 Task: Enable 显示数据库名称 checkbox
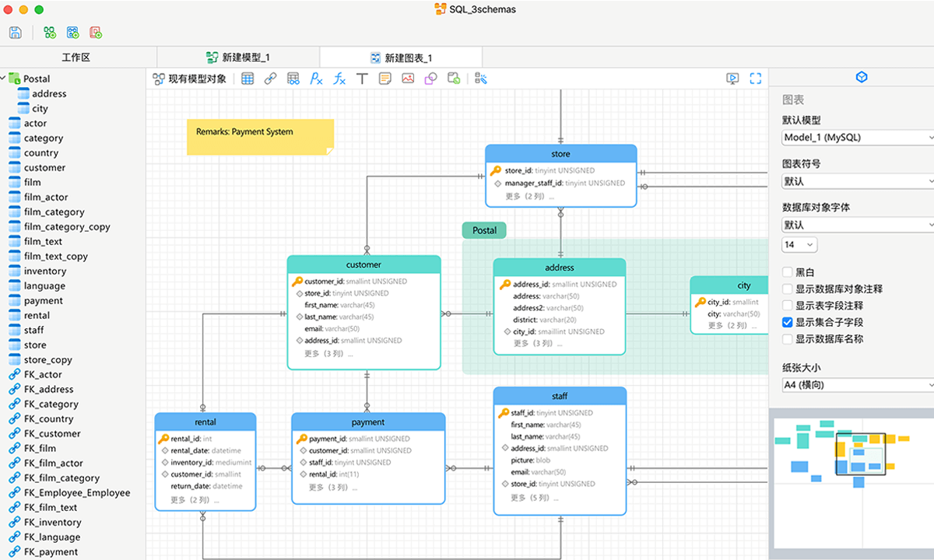click(788, 339)
